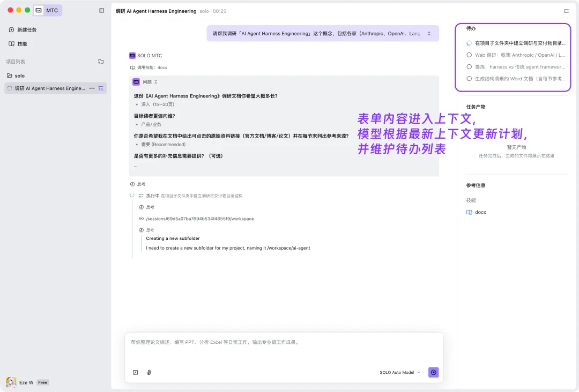Image resolution: width=579 pixels, height=392 pixels.
Task: Open the SOLO Auto Model dropdown
Action: tap(399, 372)
